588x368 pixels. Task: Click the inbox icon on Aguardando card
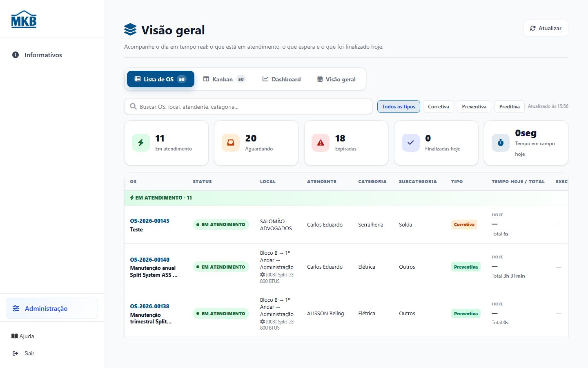pyautogui.click(x=231, y=143)
